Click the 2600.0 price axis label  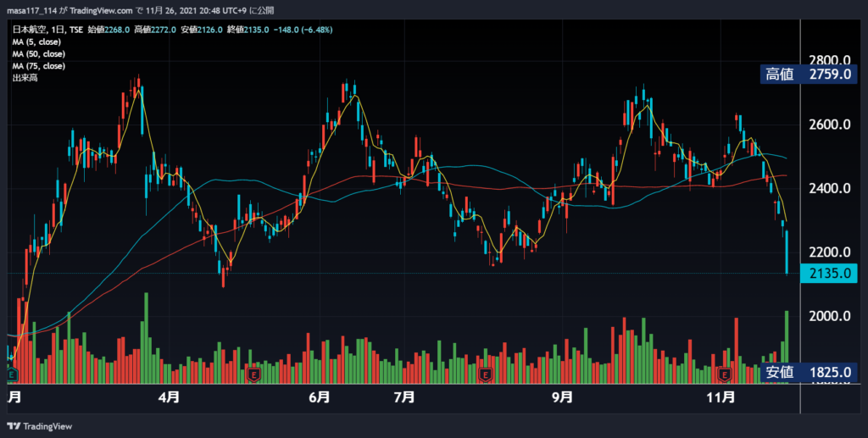pos(830,125)
